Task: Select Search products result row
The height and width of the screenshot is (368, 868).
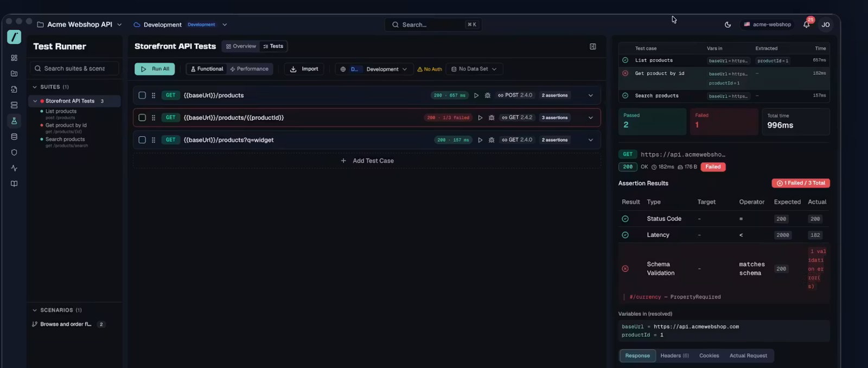Action: click(x=724, y=96)
